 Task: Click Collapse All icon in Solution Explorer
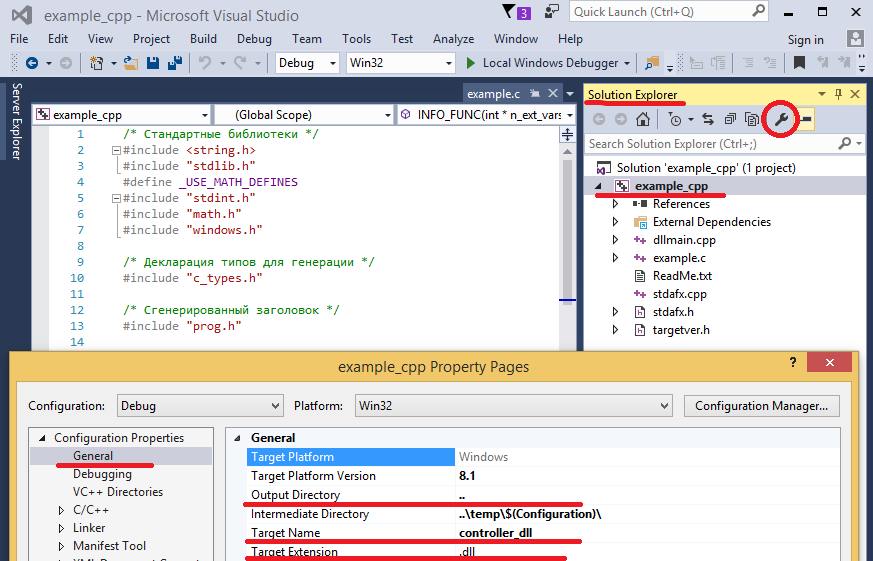tap(730, 120)
